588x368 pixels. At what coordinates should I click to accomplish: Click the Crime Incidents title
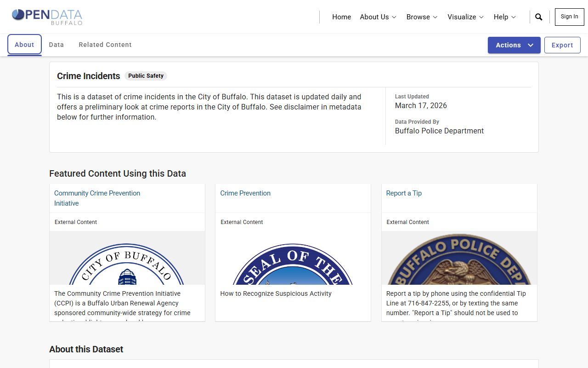[x=88, y=76]
